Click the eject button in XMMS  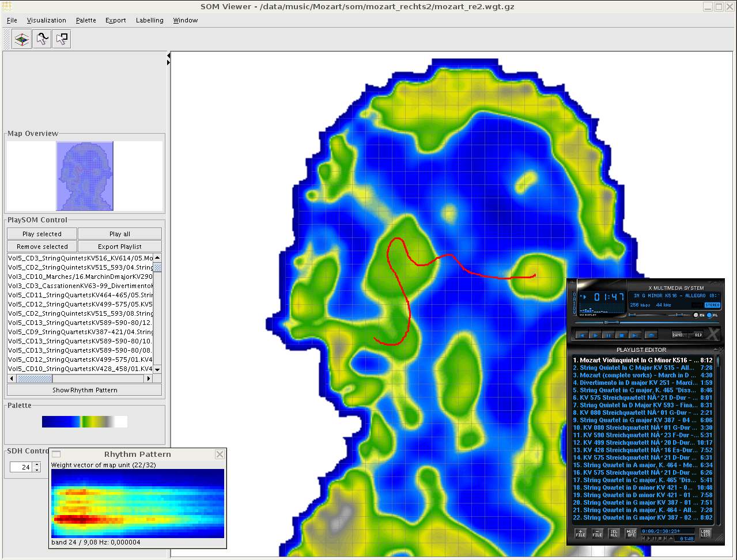pyautogui.click(x=651, y=335)
